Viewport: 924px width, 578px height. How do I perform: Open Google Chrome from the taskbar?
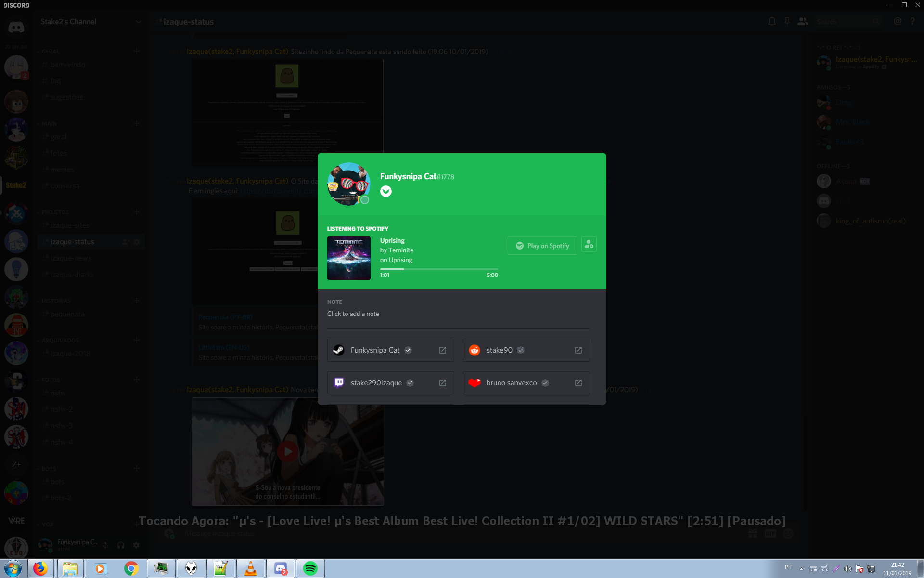click(x=131, y=568)
